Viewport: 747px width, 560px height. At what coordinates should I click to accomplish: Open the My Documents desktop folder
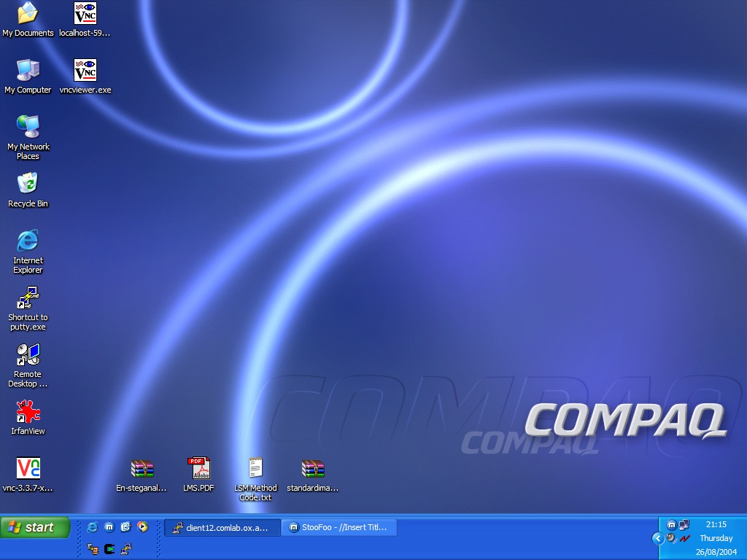point(28,13)
